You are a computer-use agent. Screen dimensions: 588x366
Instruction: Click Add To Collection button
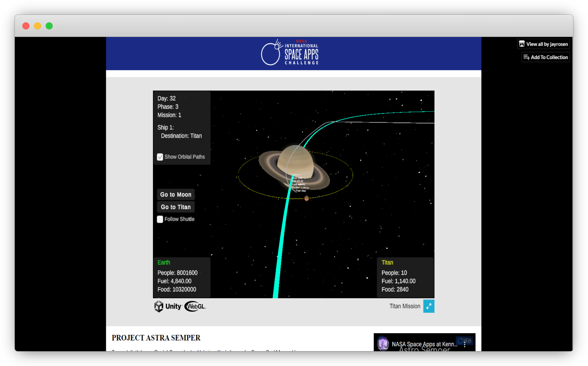click(546, 57)
